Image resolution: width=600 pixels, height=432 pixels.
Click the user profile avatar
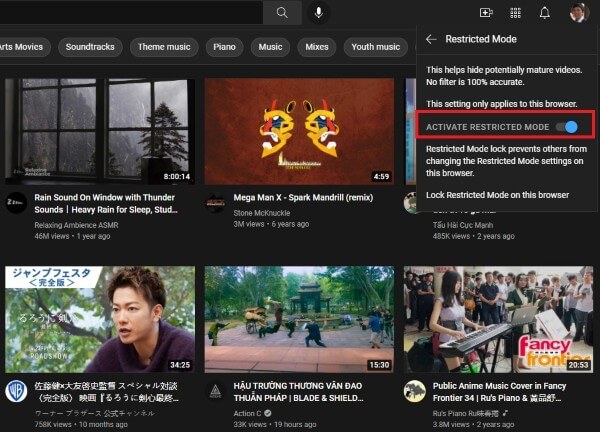click(x=579, y=13)
